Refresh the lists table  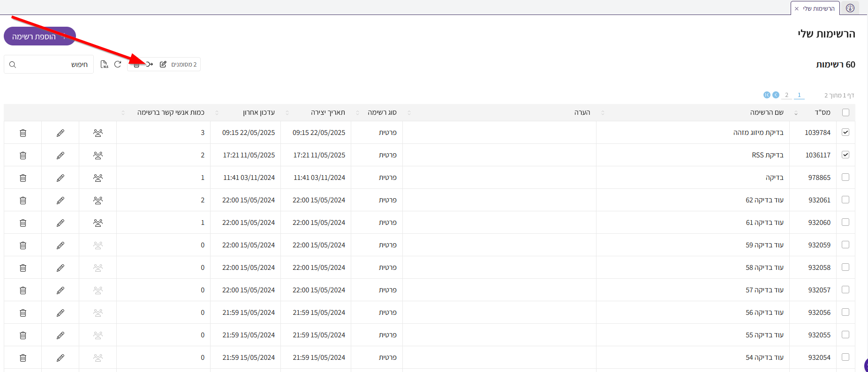pyautogui.click(x=118, y=64)
